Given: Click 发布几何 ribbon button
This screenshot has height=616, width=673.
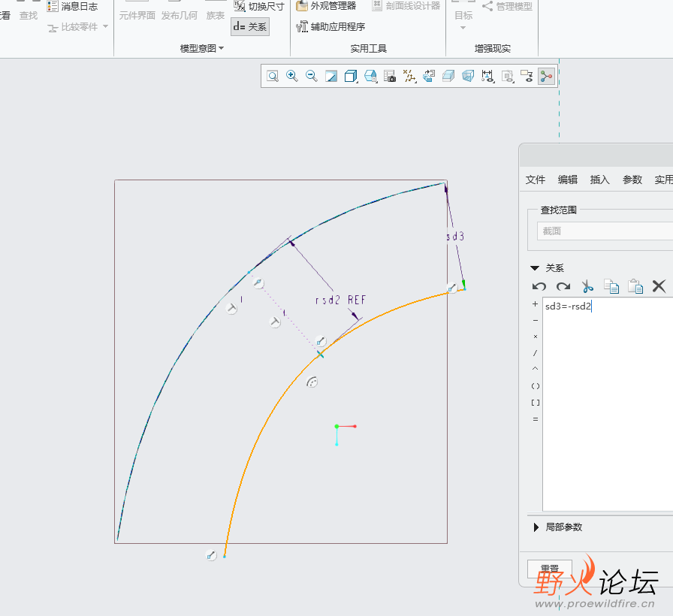Looking at the screenshot, I should point(179,16).
